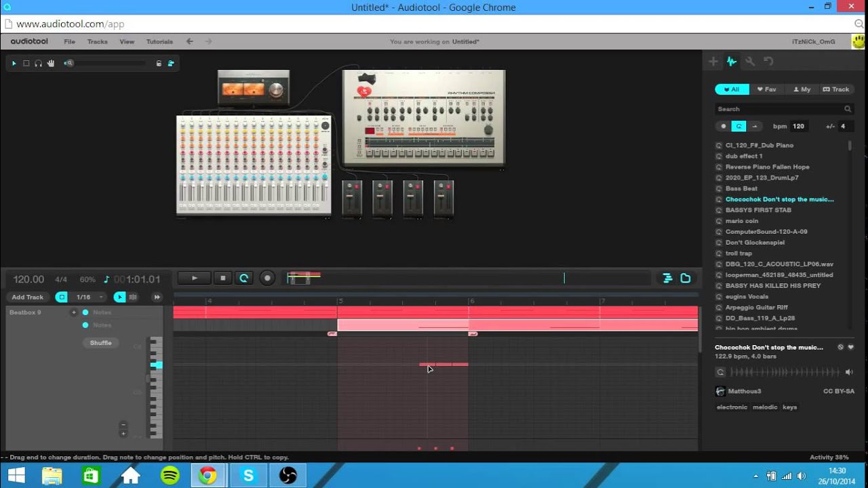This screenshot has height=488, width=868.
Task: Open author Matthous3 profile
Action: (x=744, y=391)
